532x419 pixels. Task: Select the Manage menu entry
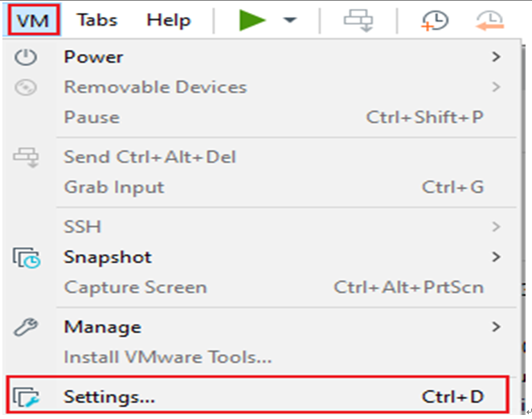point(102,327)
